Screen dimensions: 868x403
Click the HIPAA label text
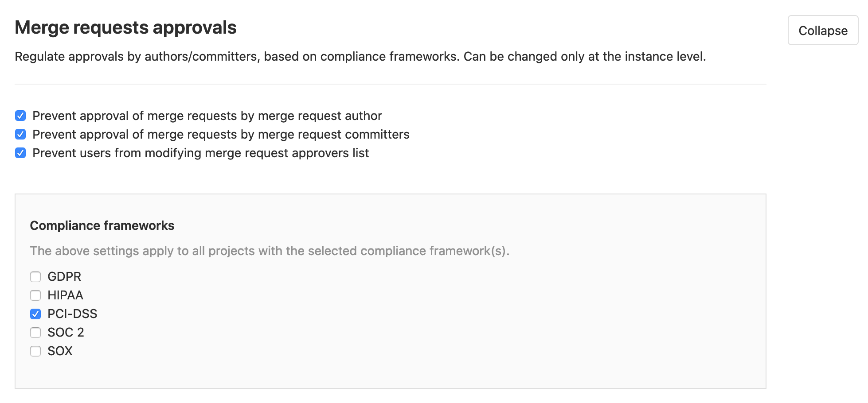coord(65,295)
